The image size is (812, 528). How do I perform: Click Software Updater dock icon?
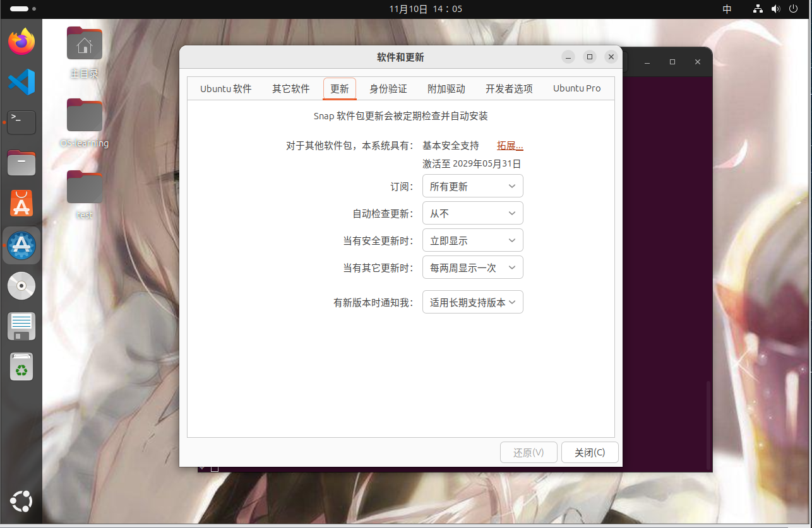21,245
